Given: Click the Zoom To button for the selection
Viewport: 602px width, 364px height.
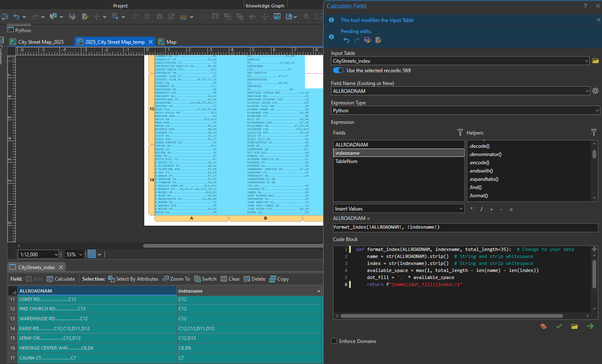Looking at the screenshot, I should [x=176, y=279].
